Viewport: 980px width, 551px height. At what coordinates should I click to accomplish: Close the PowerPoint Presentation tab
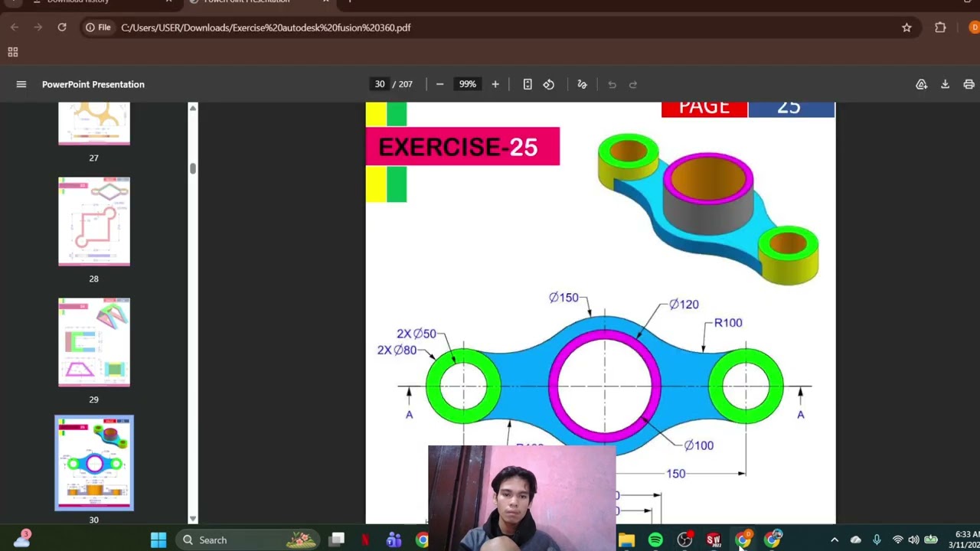(326, 2)
